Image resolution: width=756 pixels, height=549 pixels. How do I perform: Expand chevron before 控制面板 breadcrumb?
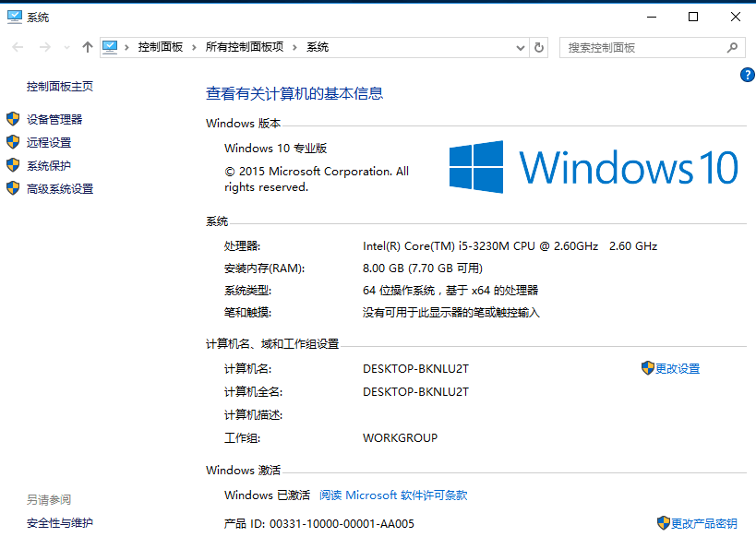[x=126, y=47]
